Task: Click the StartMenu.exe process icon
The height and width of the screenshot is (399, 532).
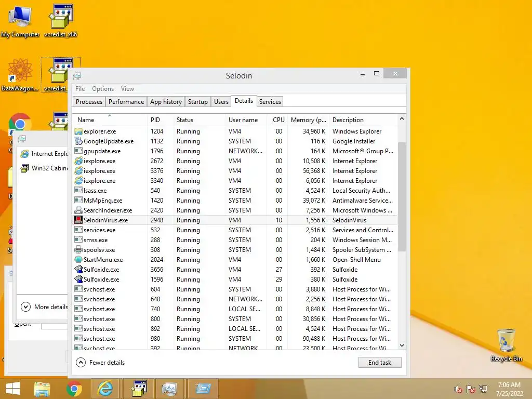Action: 78,260
